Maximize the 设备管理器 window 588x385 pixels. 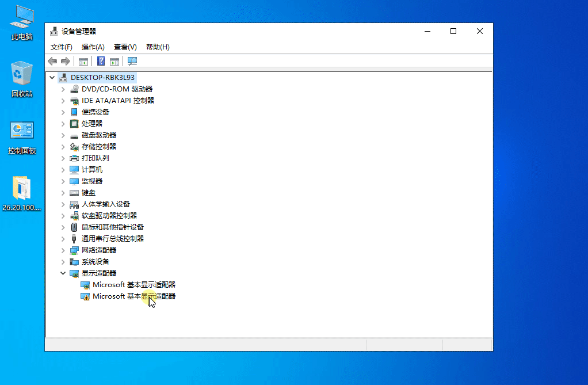(x=453, y=31)
